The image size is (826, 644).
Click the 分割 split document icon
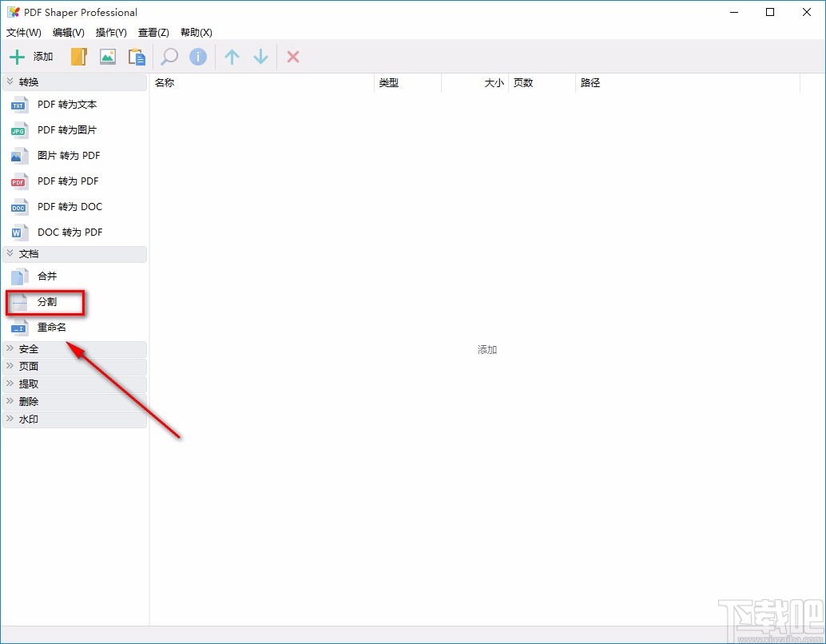[x=19, y=302]
